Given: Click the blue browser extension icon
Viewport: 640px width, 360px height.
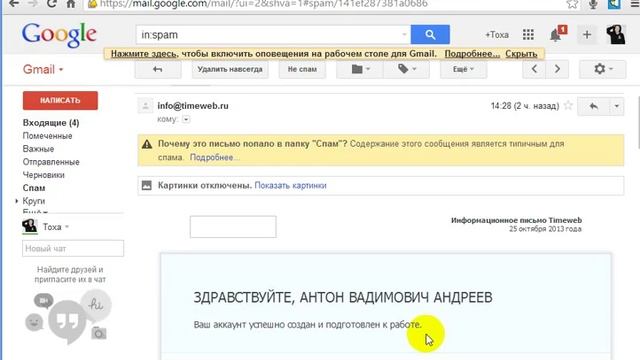Looking at the screenshot, I should [614, 4].
